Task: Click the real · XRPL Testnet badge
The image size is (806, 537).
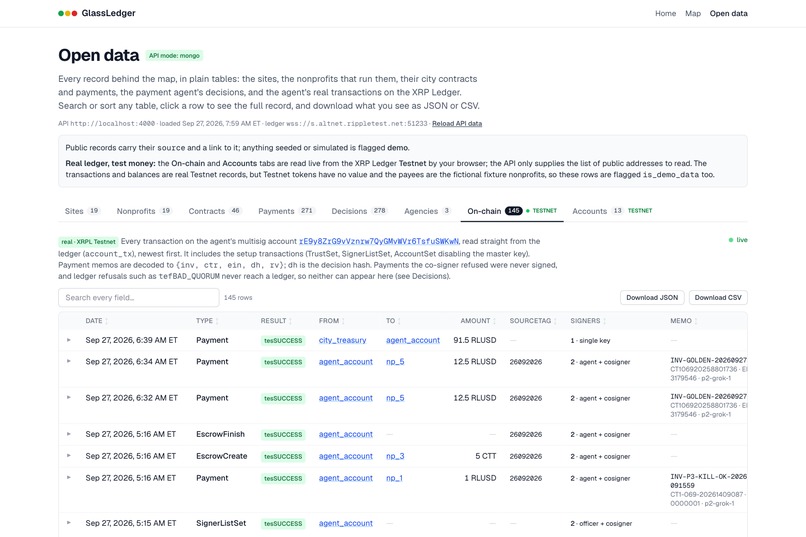Action: (88, 242)
